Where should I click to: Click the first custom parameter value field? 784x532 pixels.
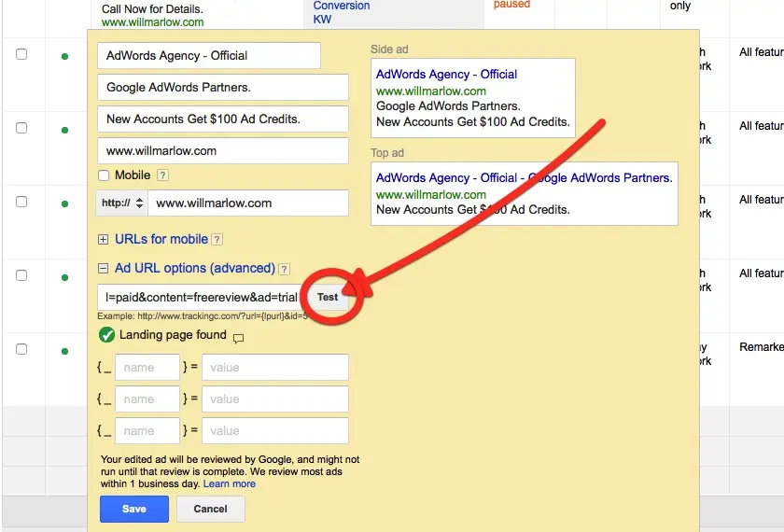click(x=275, y=368)
